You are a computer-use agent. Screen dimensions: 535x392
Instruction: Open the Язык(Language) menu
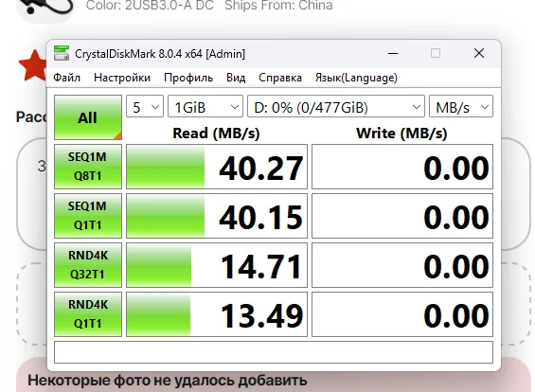click(356, 78)
